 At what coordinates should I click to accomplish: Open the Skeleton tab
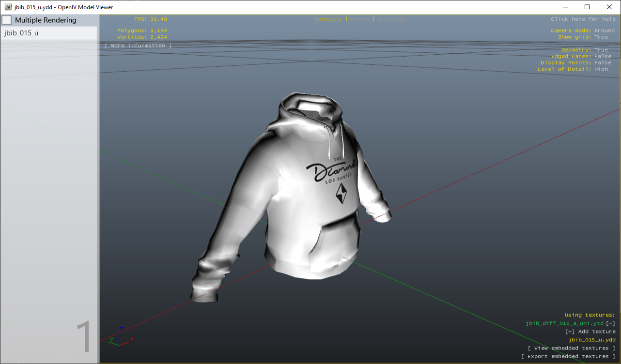pyautogui.click(x=391, y=19)
